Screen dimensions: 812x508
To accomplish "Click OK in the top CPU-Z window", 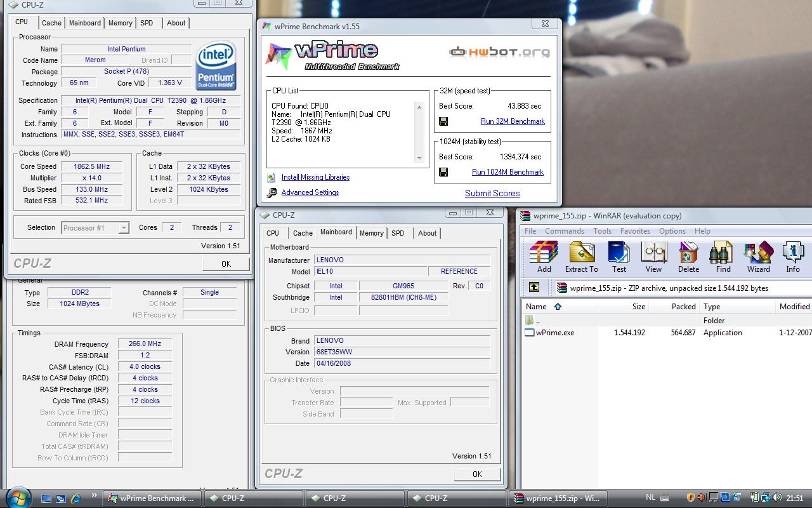I will pos(226,264).
